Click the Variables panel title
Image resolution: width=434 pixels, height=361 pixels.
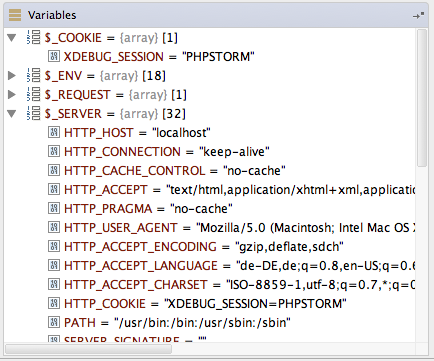pos(52,15)
